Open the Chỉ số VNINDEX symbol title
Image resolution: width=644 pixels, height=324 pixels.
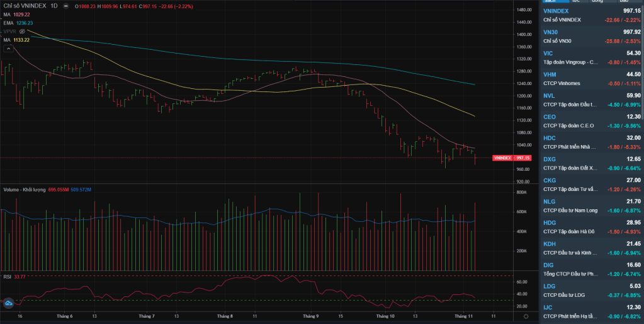pos(24,6)
